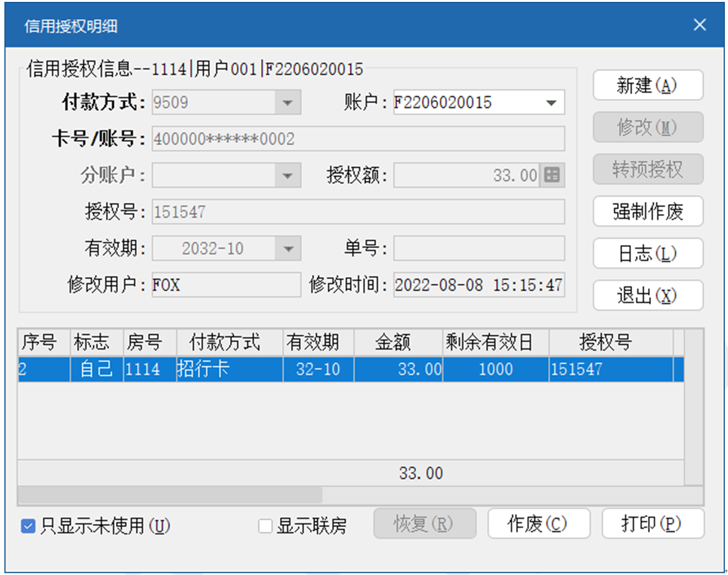This screenshot has width=728, height=575.
Task: Click the 33.00 total in table footer
Action: tap(420, 474)
